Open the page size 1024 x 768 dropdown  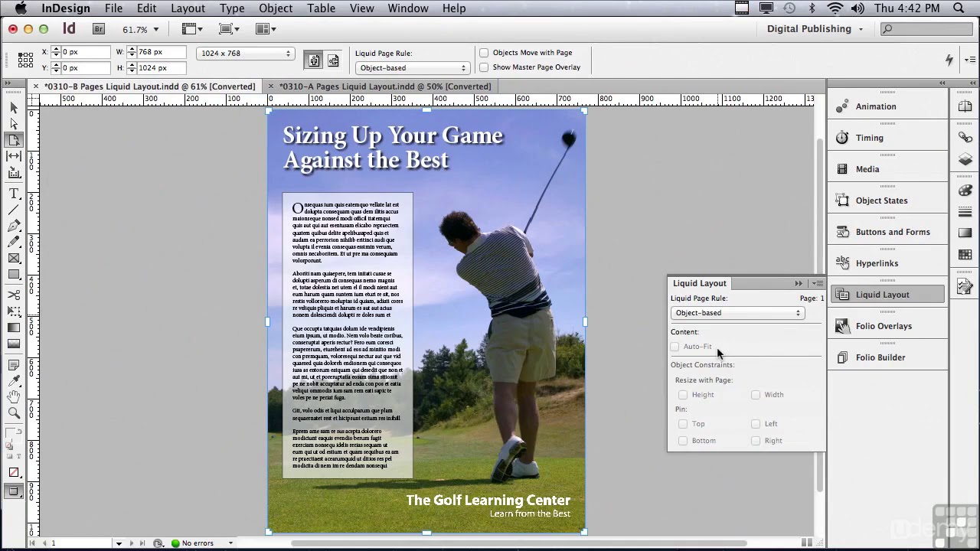tap(245, 54)
